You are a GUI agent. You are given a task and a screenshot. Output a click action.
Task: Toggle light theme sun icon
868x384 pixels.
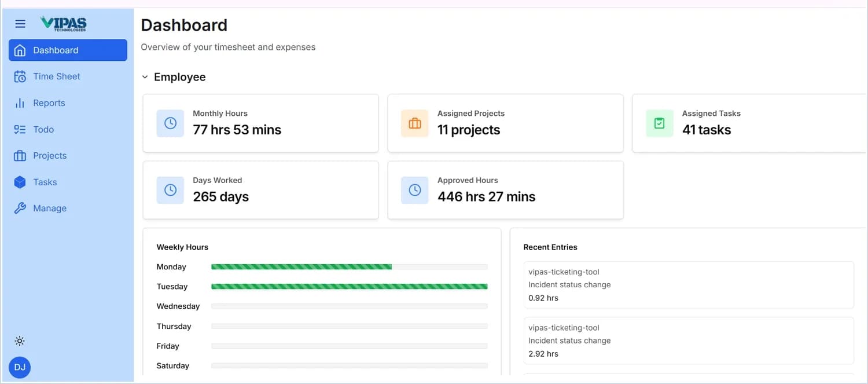coord(20,341)
